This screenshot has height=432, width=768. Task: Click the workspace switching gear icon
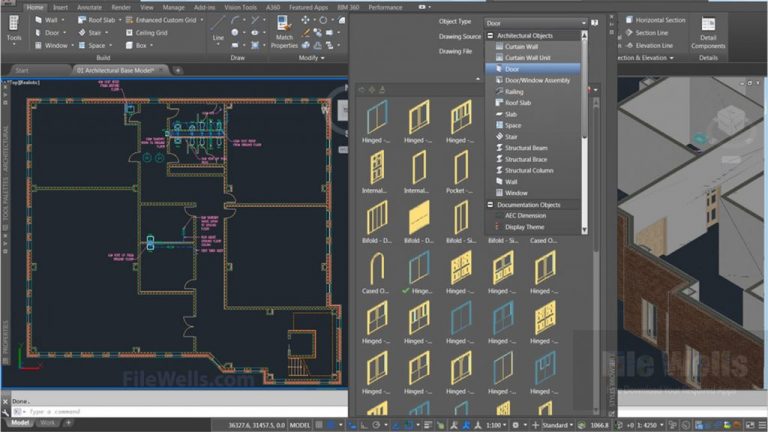pyautogui.click(x=515, y=425)
